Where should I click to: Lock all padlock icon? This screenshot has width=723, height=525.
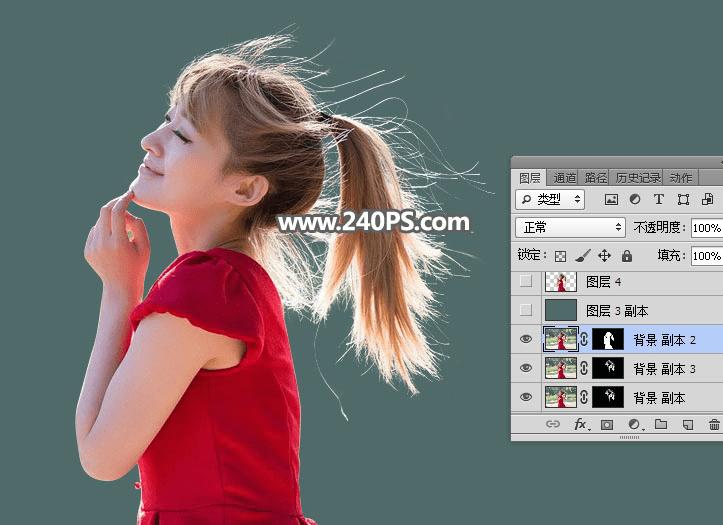(x=627, y=256)
